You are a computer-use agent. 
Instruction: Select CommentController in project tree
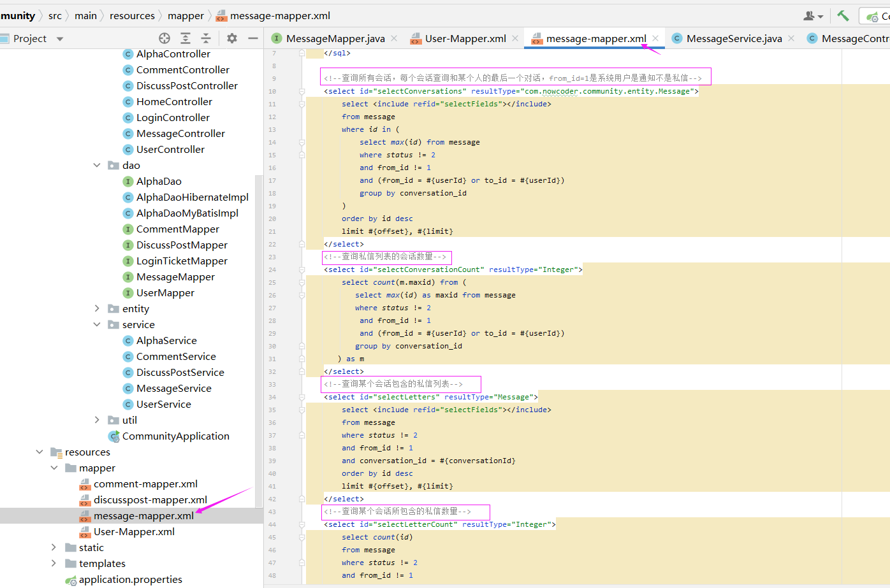(182, 69)
